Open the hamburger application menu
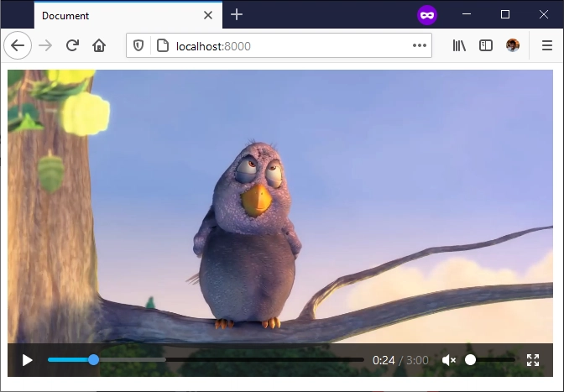Screen dimensions: 564x392 coord(546,45)
